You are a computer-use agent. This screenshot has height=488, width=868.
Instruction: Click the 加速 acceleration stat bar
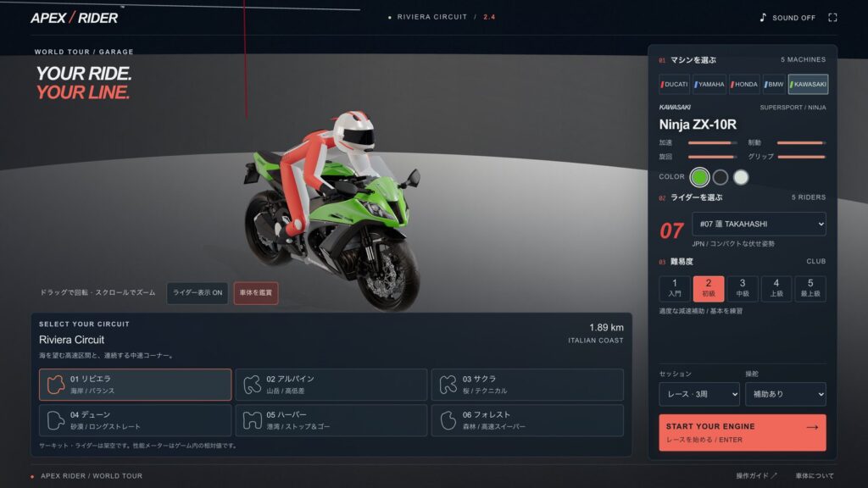pyautogui.click(x=712, y=142)
